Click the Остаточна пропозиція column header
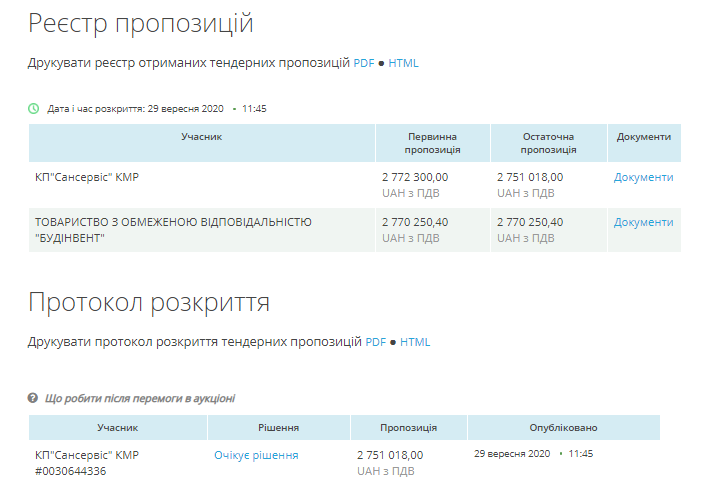 coord(548,143)
